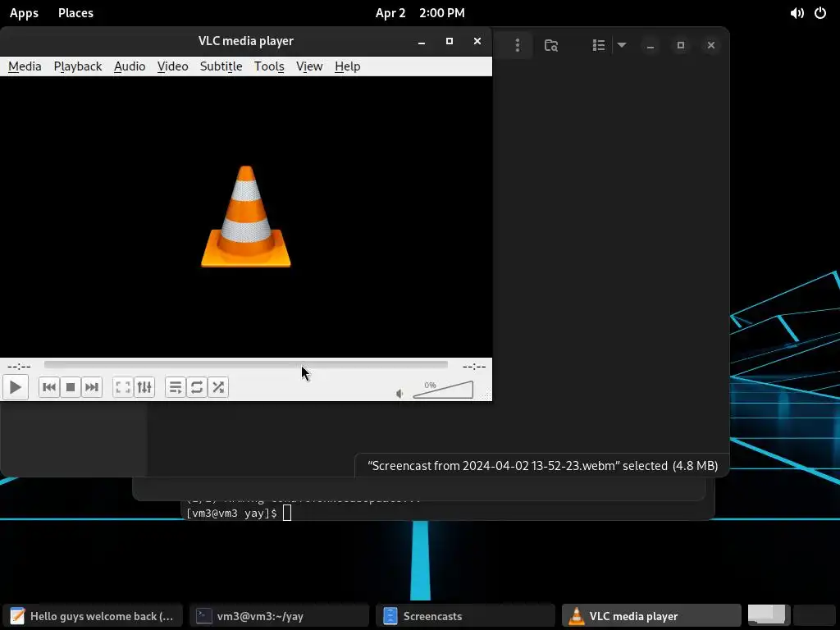Open the Audio menu
This screenshot has height=630, width=840.
(x=130, y=66)
